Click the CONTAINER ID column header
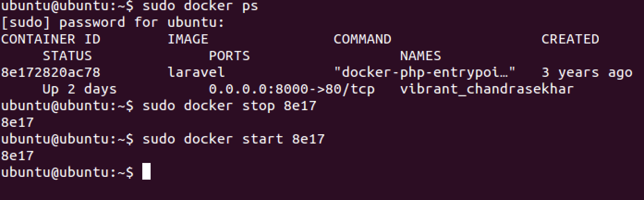This screenshot has height=200, width=644. click(x=50, y=39)
